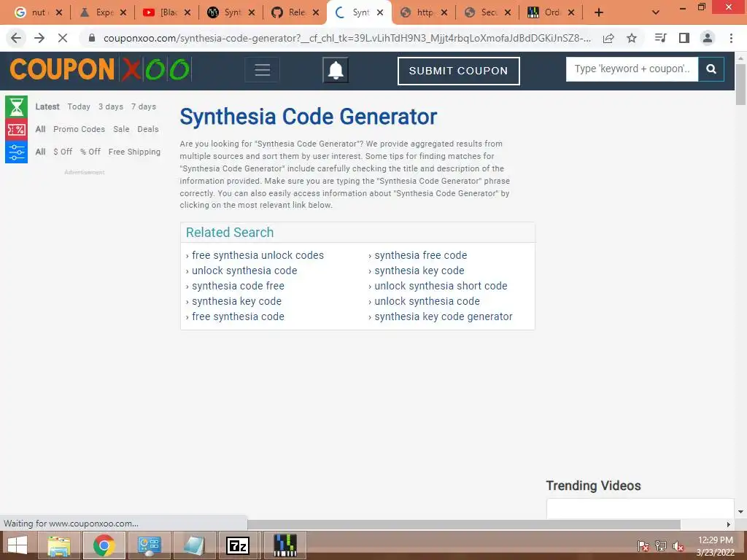Select the 7 days filter
Image resolution: width=747 pixels, height=560 pixels.
[144, 106]
